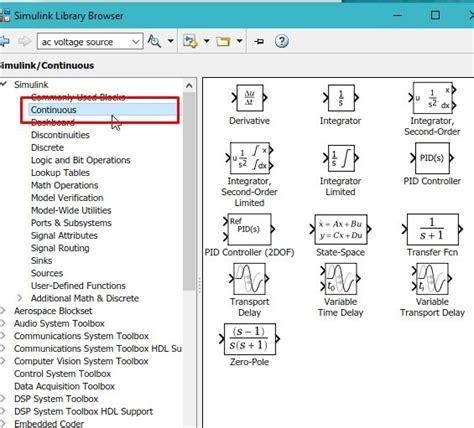This screenshot has width=474, height=428.
Task: Select Discontinuities in the library tree
Action: point(60,135)
